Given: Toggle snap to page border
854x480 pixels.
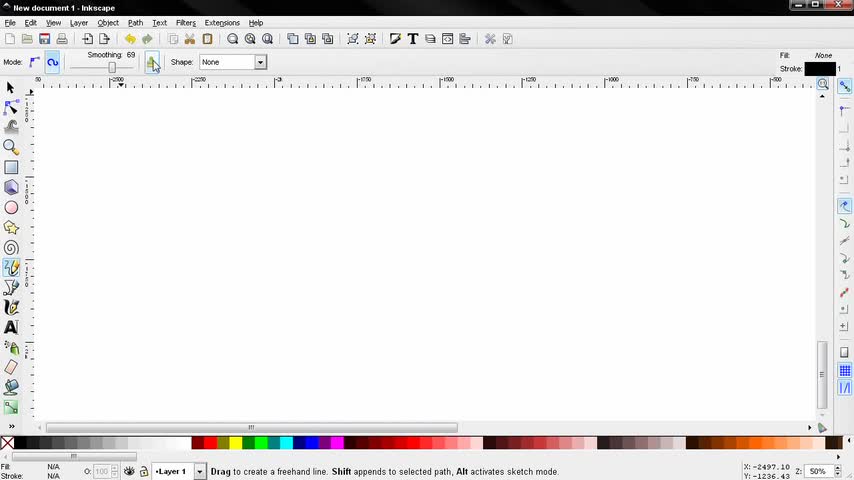Looking at the screenshot, I should coord(844,353).
